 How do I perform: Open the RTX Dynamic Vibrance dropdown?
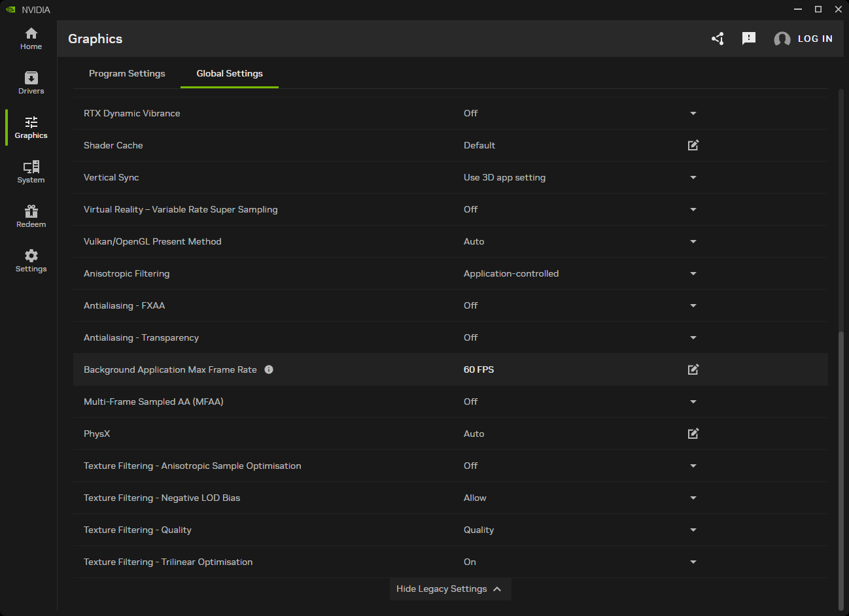693,113
